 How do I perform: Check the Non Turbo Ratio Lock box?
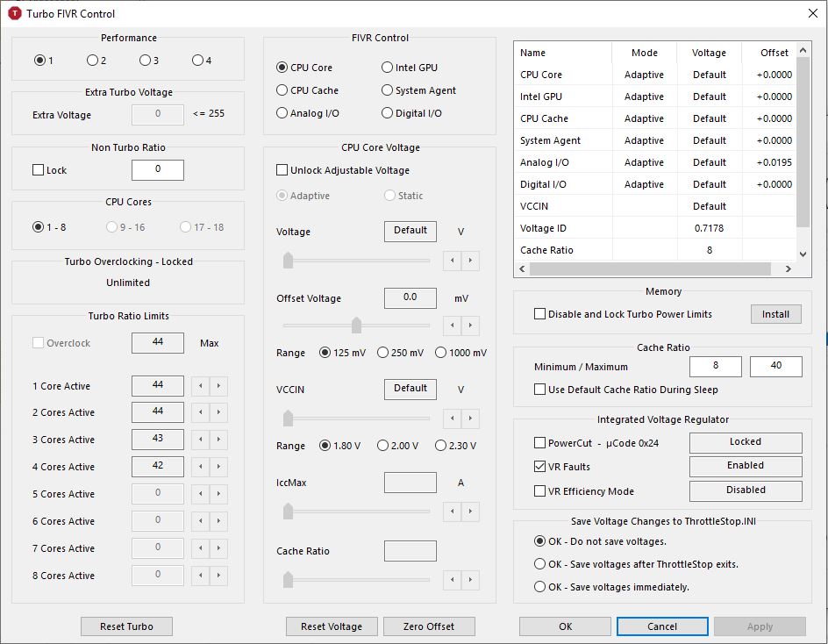[38, 170]
